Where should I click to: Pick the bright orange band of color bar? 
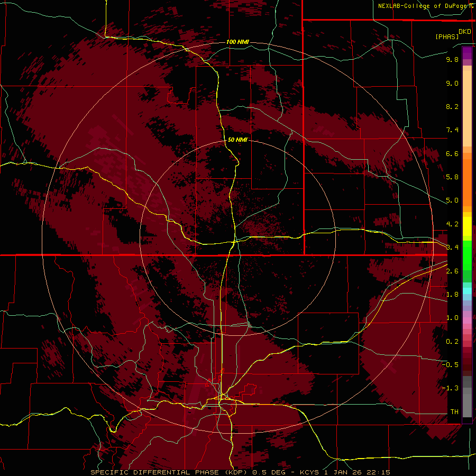(x=467, y=182)
